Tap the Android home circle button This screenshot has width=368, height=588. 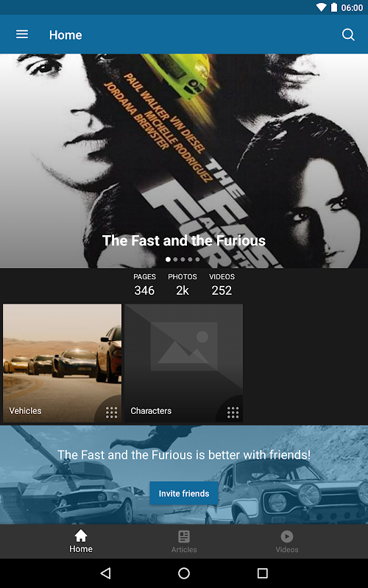184,573
